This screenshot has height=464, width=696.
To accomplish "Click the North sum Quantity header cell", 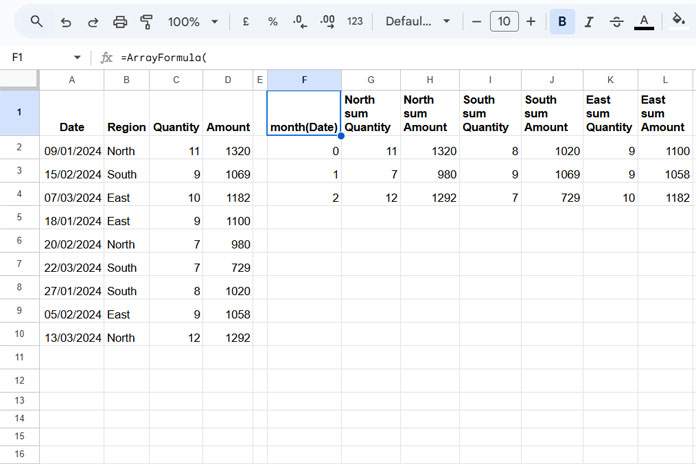I will point(371,113).
